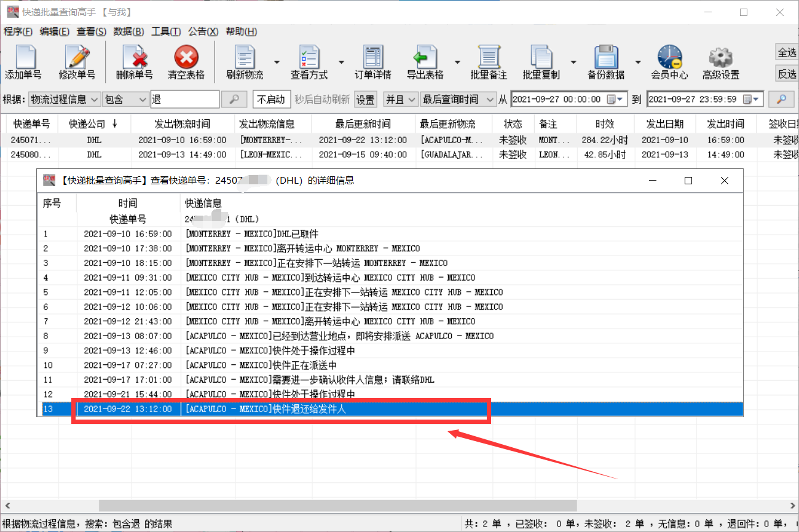Click the 快递单号 column header in main table
799x532 pixels.
[x=32, y=123]
